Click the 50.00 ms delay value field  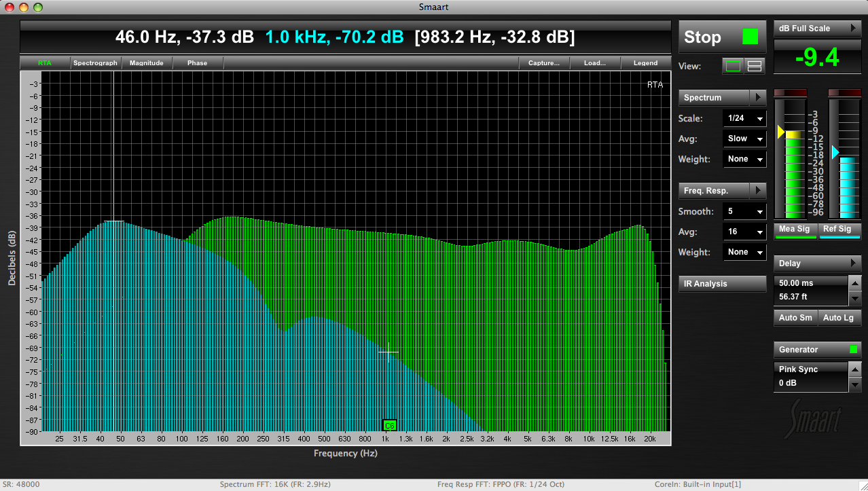click(810, 283)
